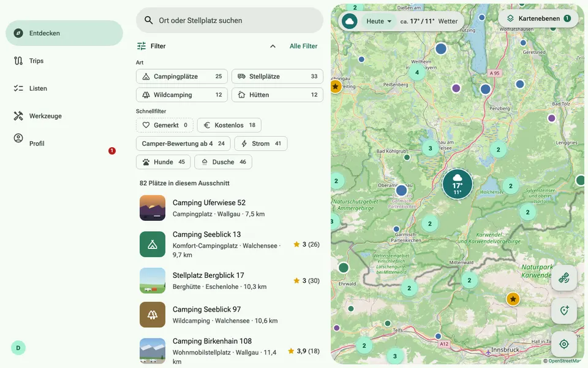The image size is (588, 368).
Task: Click the gold star marker below Naturpark Karwendel
Action: click(x=513, y=299)
